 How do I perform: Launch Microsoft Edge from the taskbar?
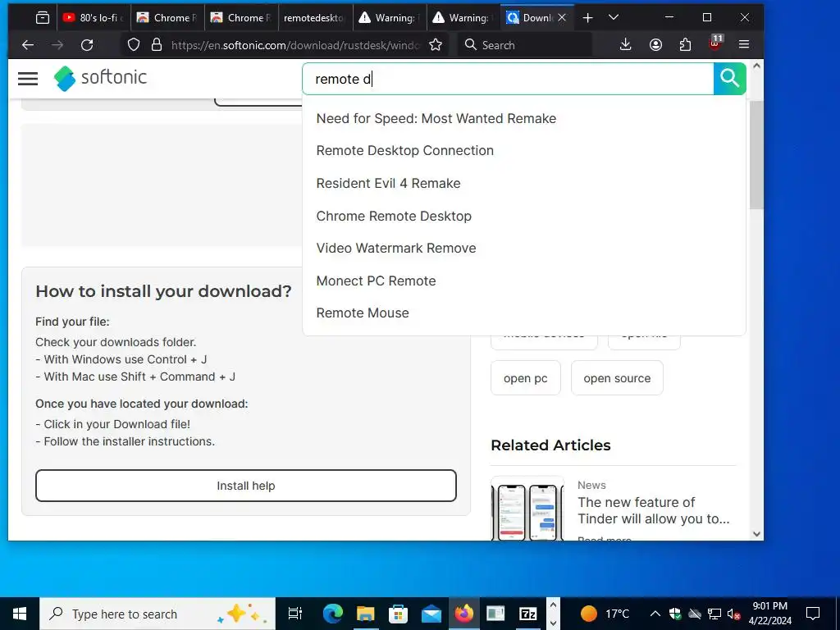pyautogui.click(x=333, y=614)
